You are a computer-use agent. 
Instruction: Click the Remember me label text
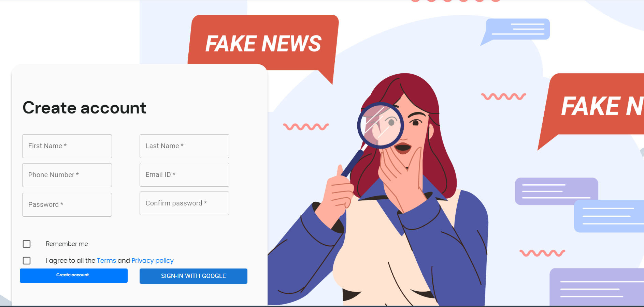pyautogui.click(x=67, y=244)
